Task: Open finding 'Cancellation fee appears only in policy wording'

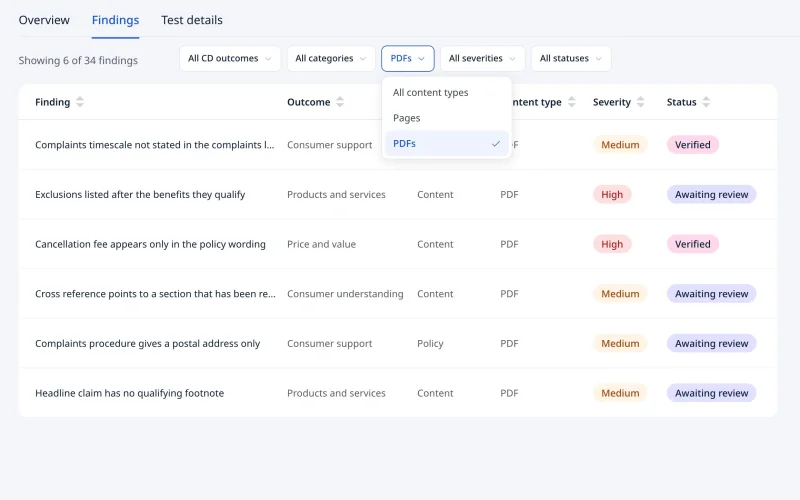Action: click(x=151, y=244)
